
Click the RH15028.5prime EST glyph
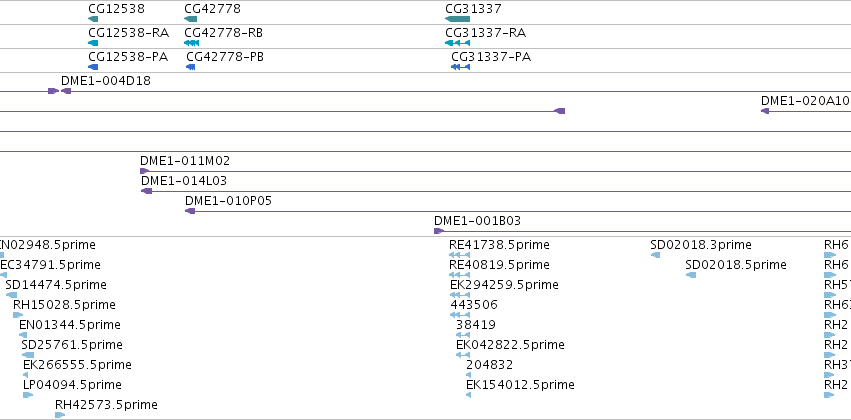[x=18, y=315]
